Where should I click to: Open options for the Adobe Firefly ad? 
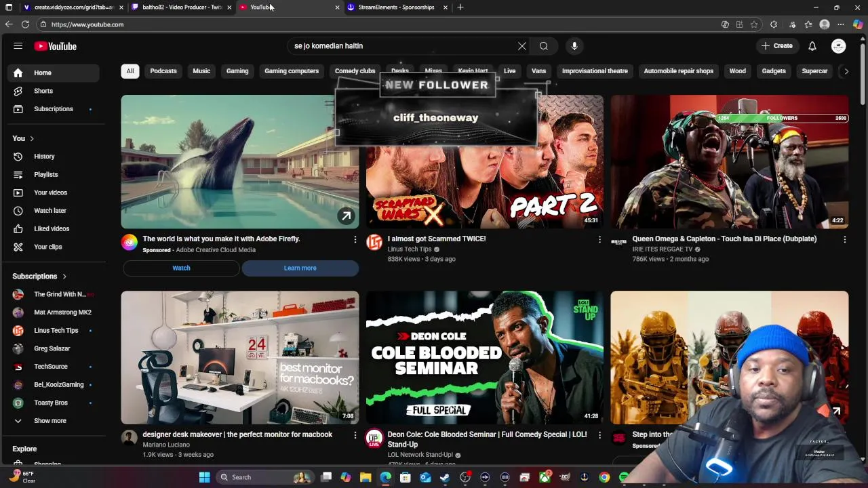(x=355, y=239)
